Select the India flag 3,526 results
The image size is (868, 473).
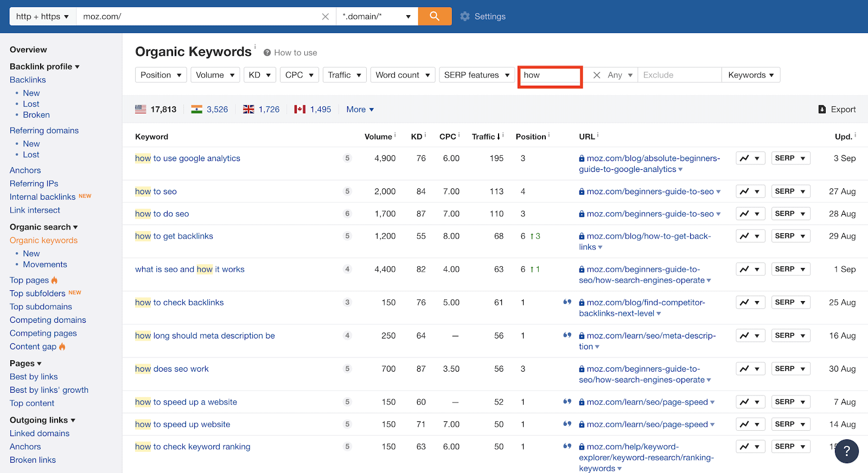pyautogui.click(x=210, y=110)
